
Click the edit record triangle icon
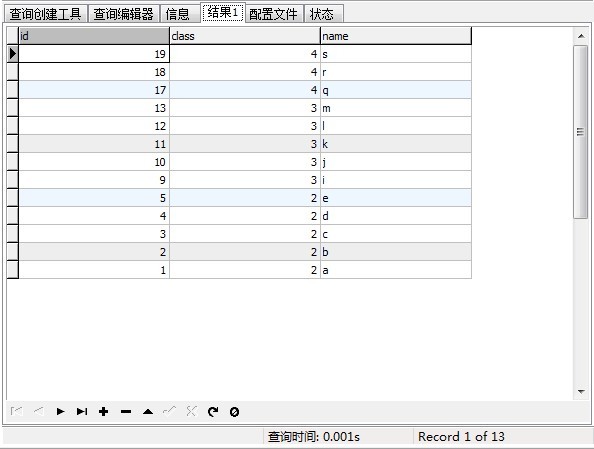[x=148, y=411]
